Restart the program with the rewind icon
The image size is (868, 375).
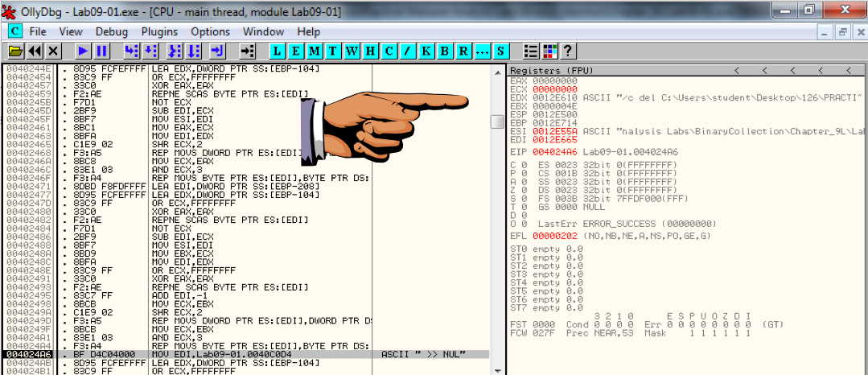point(35,52)
